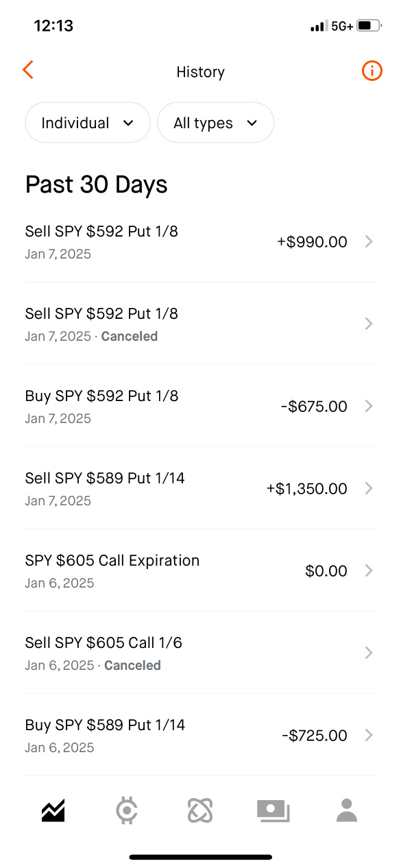Tap the Past 30 Days heading
The width and height of the screenshot is (401, 868).
(97, 184)
